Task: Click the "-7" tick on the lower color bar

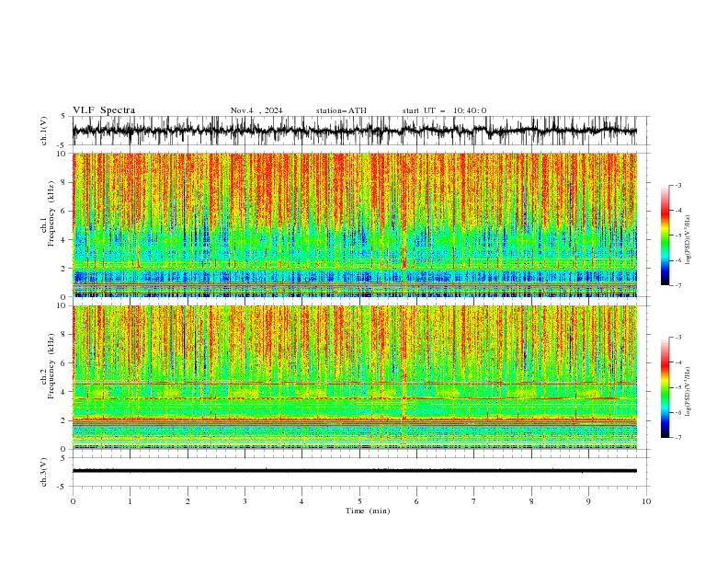Action: 677,438
